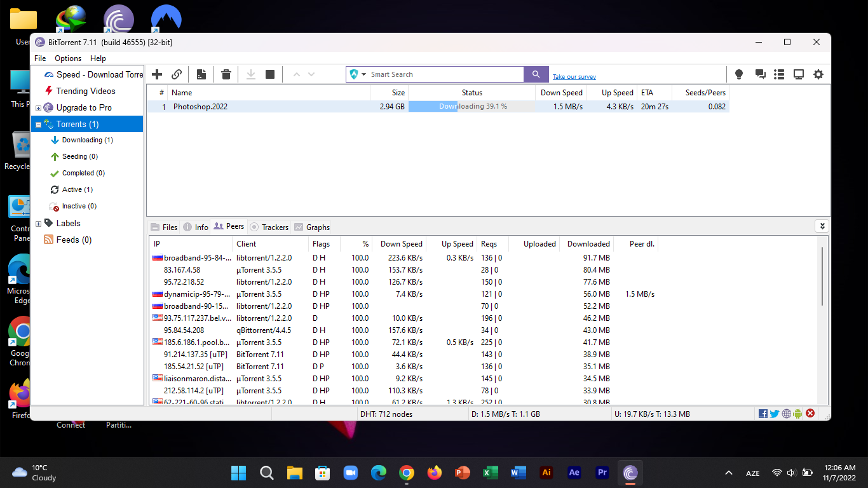Image resolution: width=868 pixels, height=488 pixels.
Task: Open the lightbulb bundles icon in the toolbar
Action: point(739,74)
